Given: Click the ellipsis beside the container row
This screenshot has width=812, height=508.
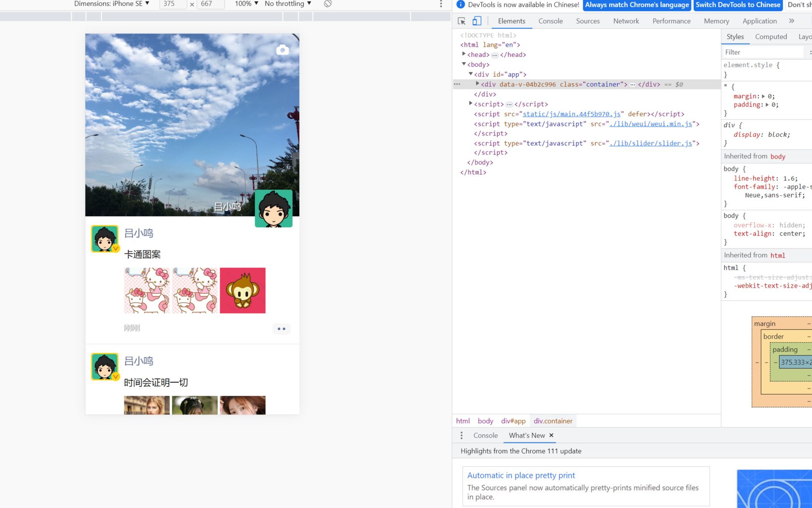Looking at the screenshot, I should [x=457, y=84].
